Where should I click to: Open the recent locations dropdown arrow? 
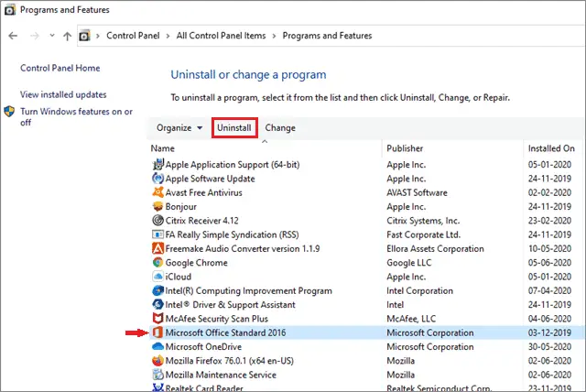(52, 36)
